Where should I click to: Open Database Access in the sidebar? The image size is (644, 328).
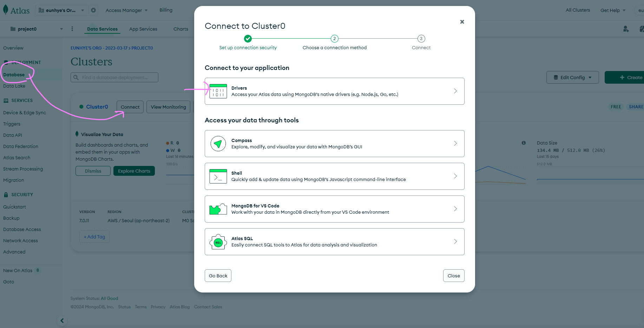22,229
